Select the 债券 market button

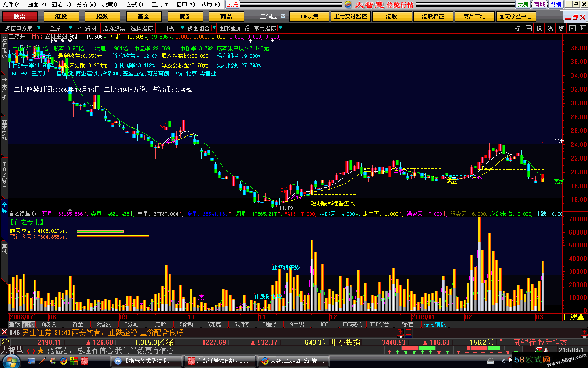tap(185, 16)
